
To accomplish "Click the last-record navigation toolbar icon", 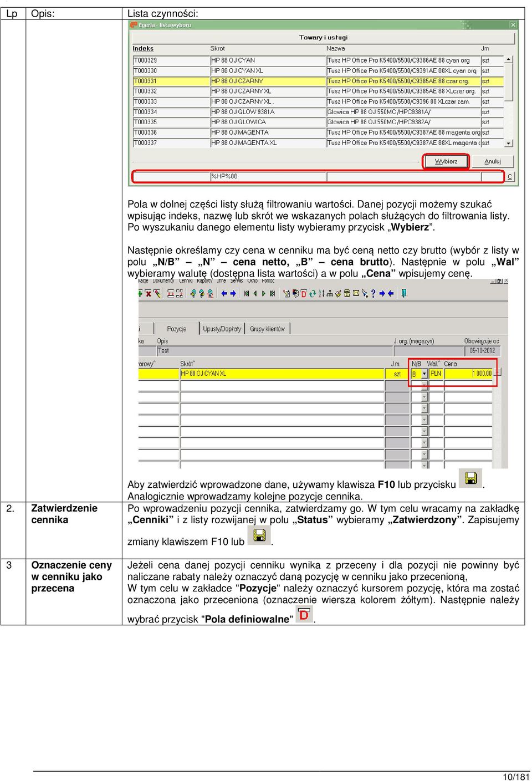I will pyautogui.click(x=273, y=294).
